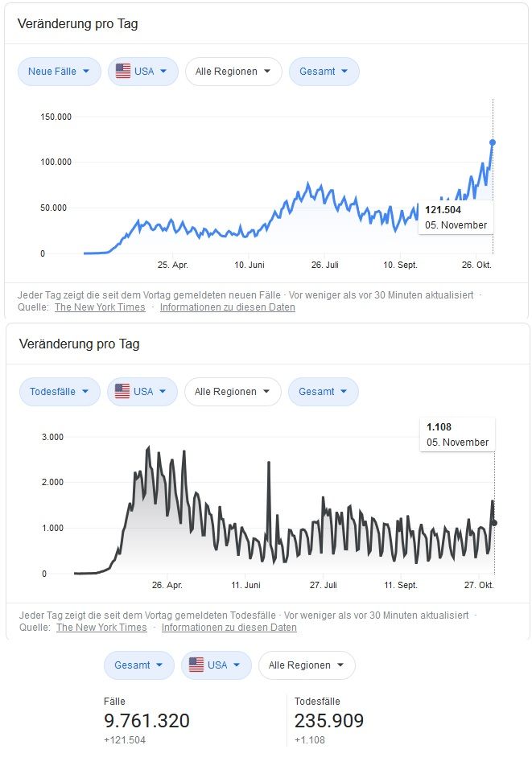This screenshot has width=532, height=774.
Task: Open Informationen zu diesen Daten under deaths chart
Action: tap(229, 628)
